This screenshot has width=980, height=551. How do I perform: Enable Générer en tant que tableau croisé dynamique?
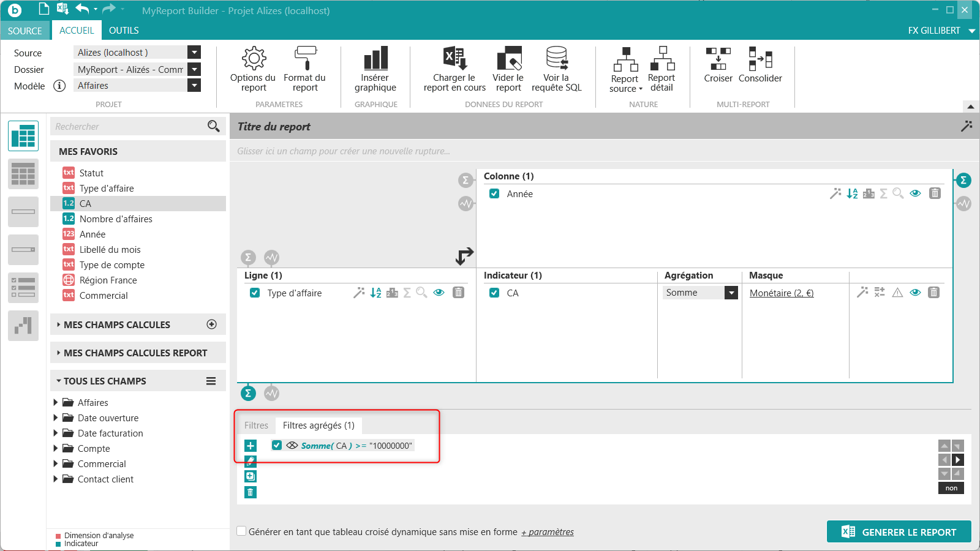[242, 531]
